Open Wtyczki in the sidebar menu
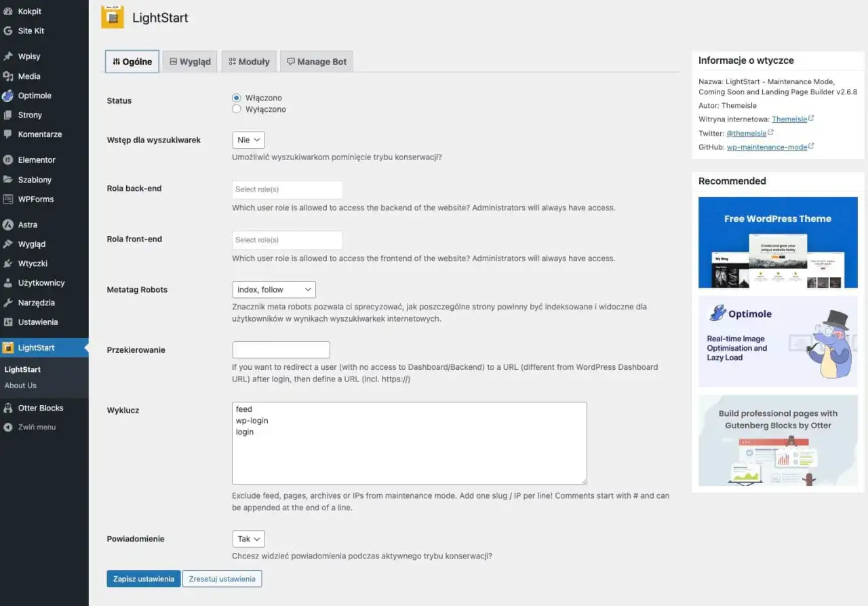 44,264
